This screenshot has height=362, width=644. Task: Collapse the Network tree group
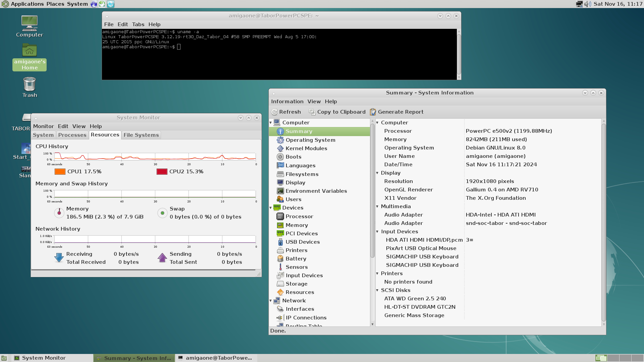pos(271,301)
